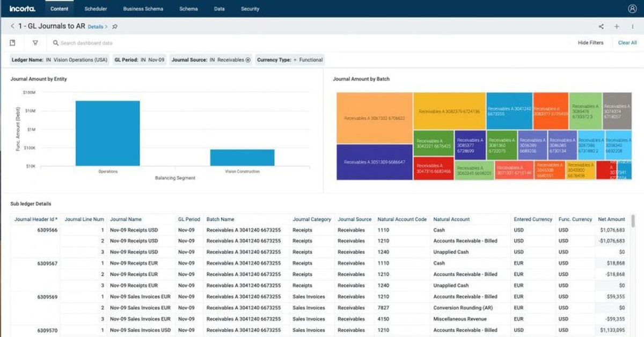Screen dimensions: 644x337
Task: Click Journal Header Id 6309566 cell
Action: pos(47,230)
